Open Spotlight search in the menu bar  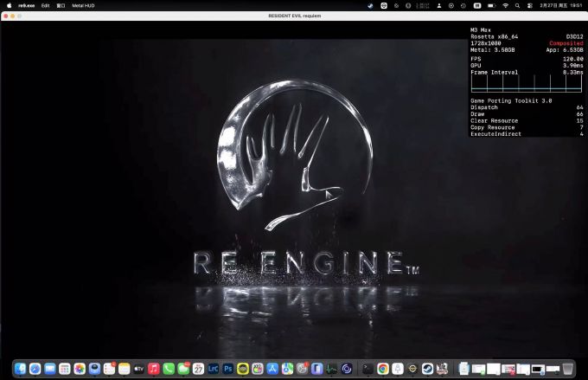(x=517, y=6)
